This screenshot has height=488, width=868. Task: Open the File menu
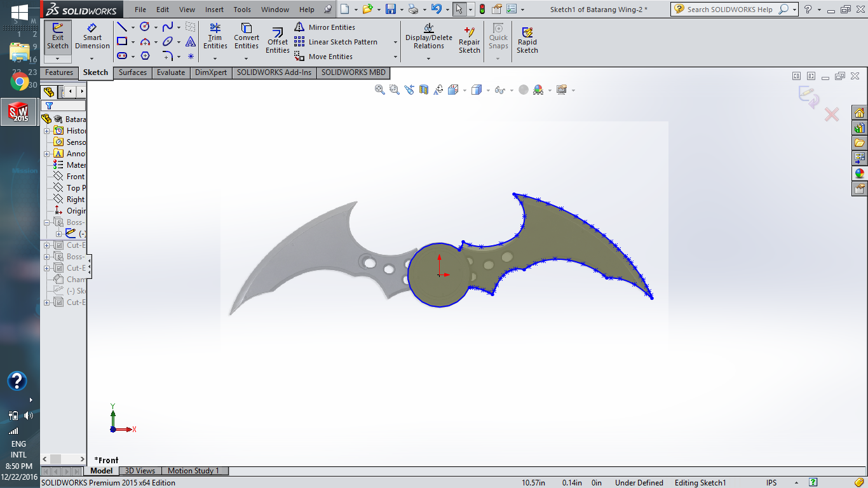140,10
